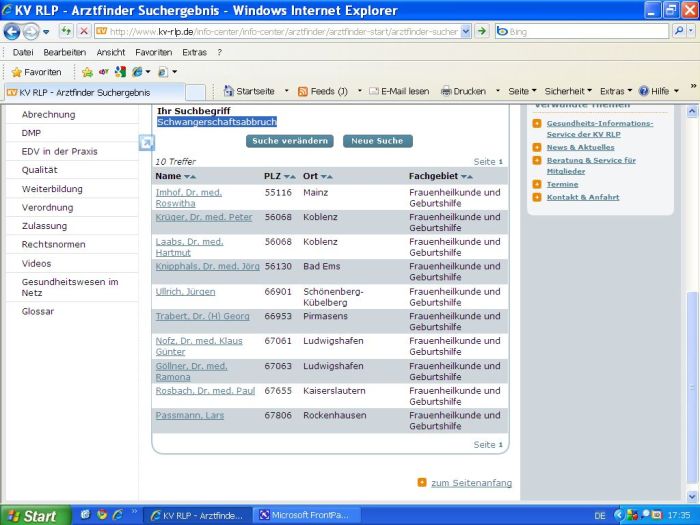Viewport: 700px width, 525px height.
Task: Click the page scrollbar up arrow
Action: tap(692, 110)
